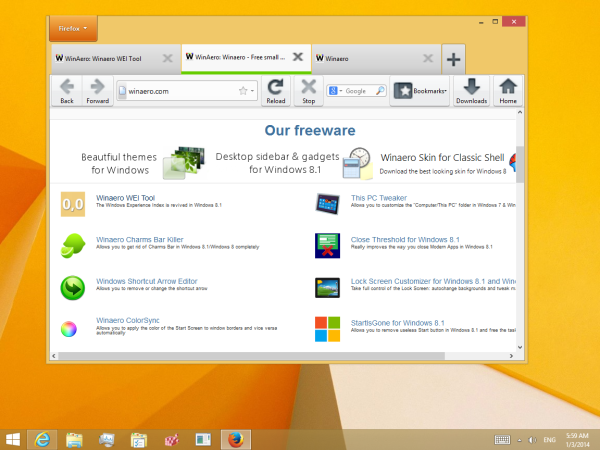Open the Downloads panel

tap(471, 91)
